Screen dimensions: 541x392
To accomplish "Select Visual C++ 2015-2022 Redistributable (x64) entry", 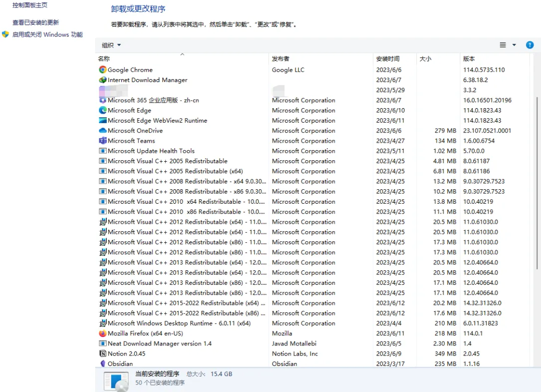I will [x=186, y=303].
